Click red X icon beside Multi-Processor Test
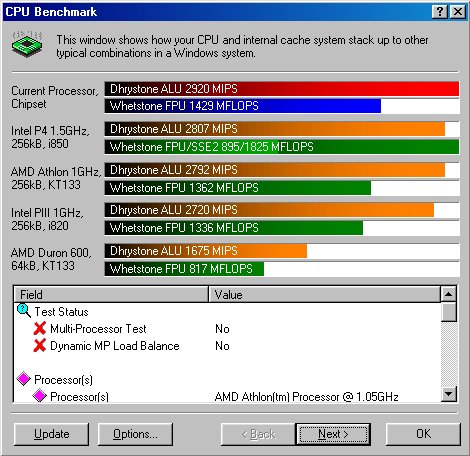This screenshot has height=456, width=470. pyautogui.click(x=40, y=329)
